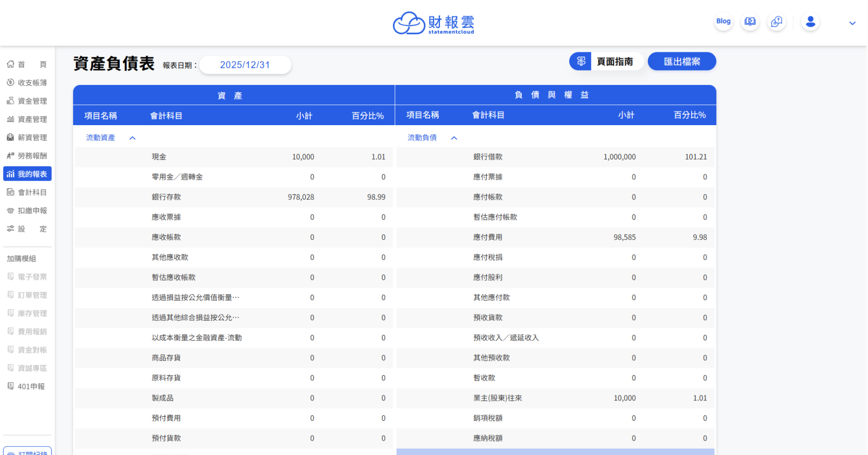The width and height of the screenshot is (868, 455).
Task: Open 電子發票 add-on module
Action: 27,277
